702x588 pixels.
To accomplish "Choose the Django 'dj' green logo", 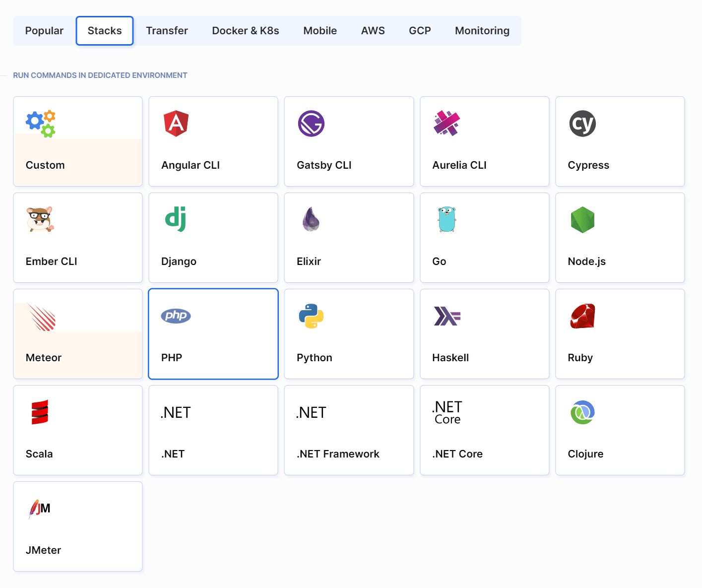I will (x=176, y=219).
